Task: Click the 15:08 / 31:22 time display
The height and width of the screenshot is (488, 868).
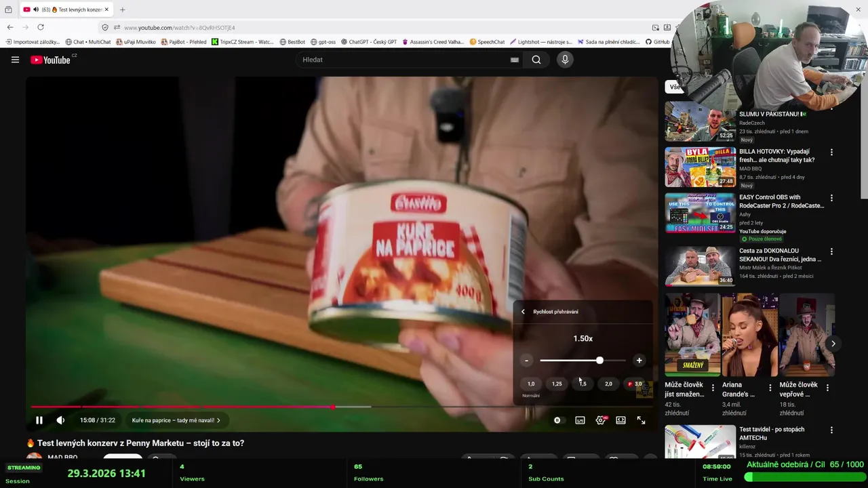Action: click(x=98, y=420)
